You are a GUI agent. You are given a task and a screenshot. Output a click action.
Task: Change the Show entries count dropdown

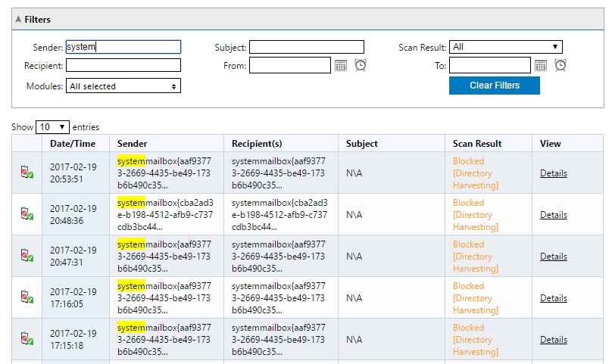(x=52, y=127)
